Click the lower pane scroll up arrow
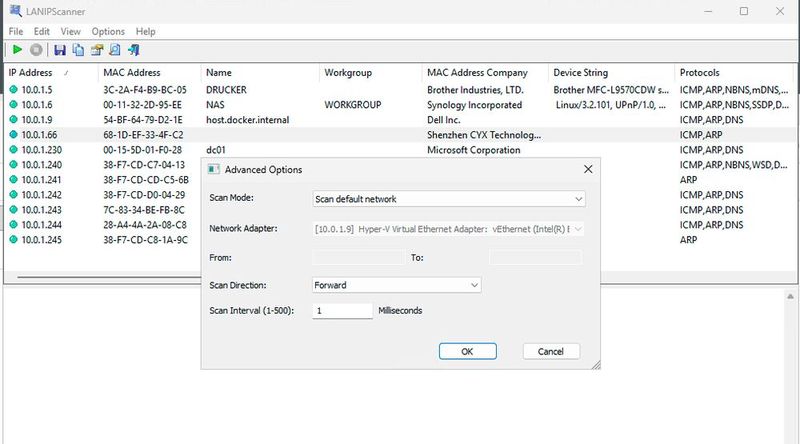 coord(790,296)
